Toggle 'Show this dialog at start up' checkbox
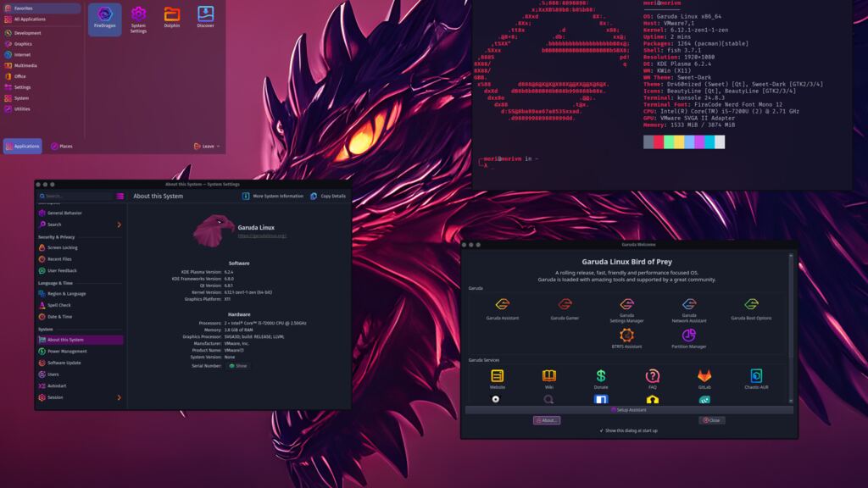 coord(602,430)
